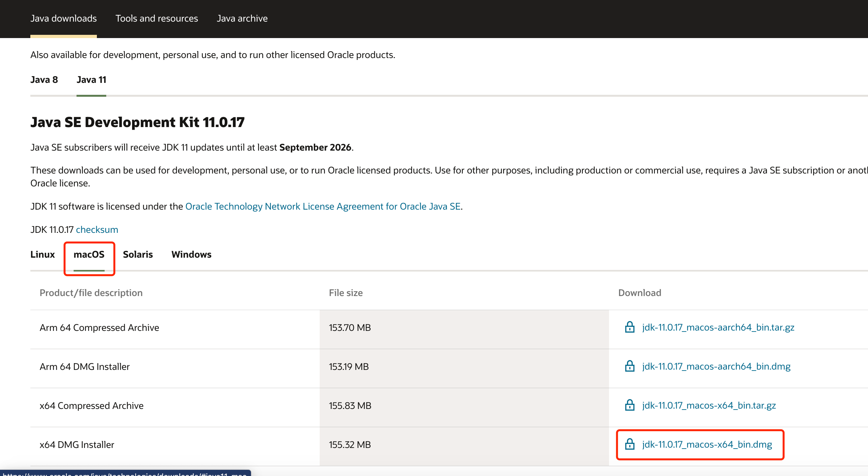Screen dimensions: 868x476
Task: Show Solaris download options
Action: [138, 254]
